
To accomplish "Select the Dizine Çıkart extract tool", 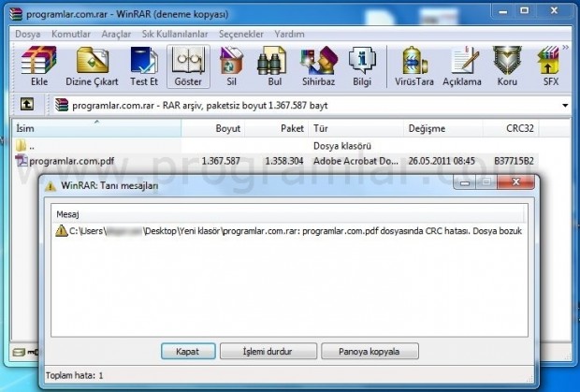I will click(92, 66).
